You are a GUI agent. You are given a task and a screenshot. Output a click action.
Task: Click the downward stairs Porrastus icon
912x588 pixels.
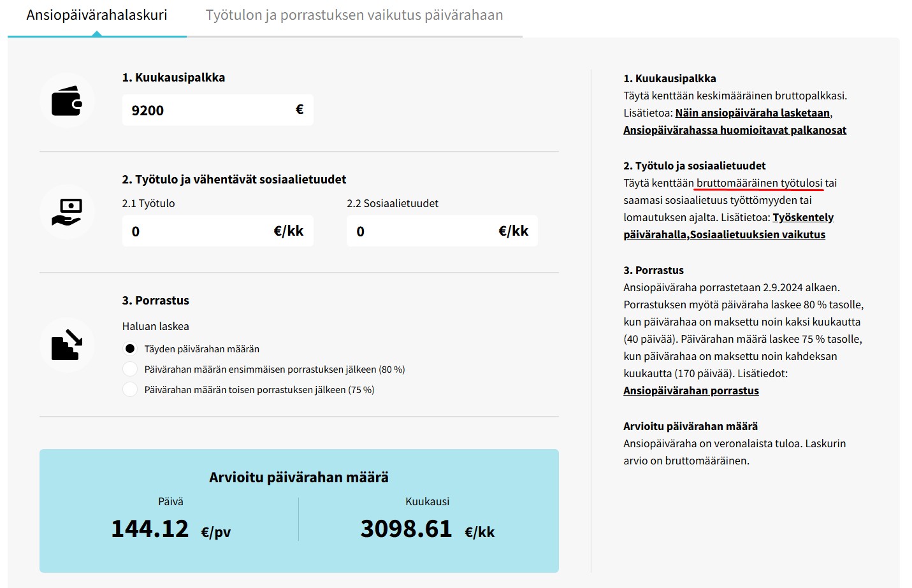coord(67,345)
